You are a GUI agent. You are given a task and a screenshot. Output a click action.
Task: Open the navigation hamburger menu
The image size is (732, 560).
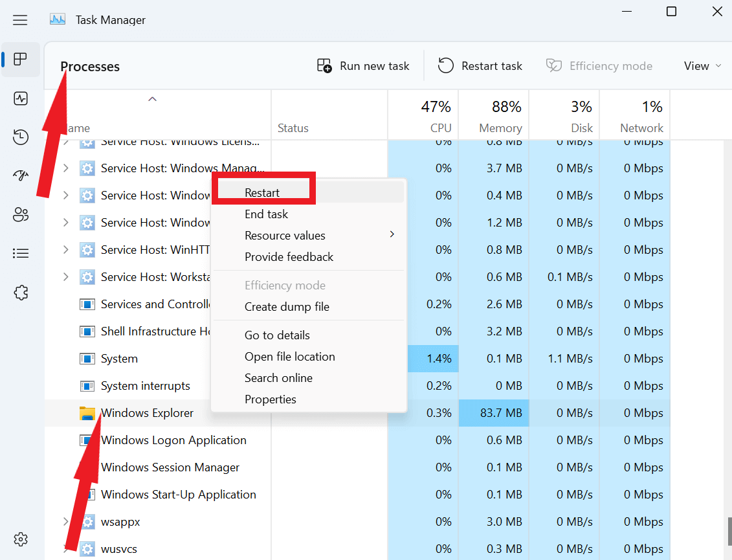point(20,19)
